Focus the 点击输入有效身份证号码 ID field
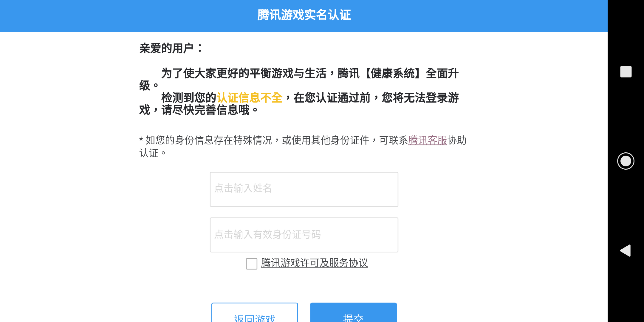 pyautogui.click(x=304, y=235)
